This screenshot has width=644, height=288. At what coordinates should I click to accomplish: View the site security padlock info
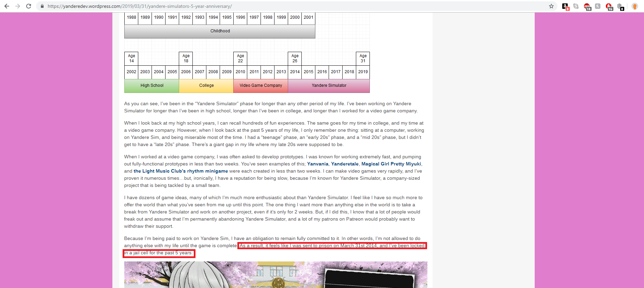pyautogui.click(x=42, y=6)
